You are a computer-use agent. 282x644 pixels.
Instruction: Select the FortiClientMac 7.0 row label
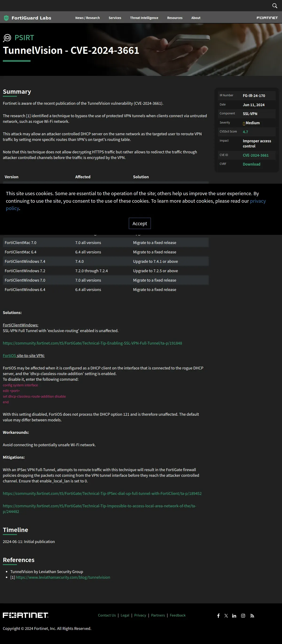coord(20,243)
